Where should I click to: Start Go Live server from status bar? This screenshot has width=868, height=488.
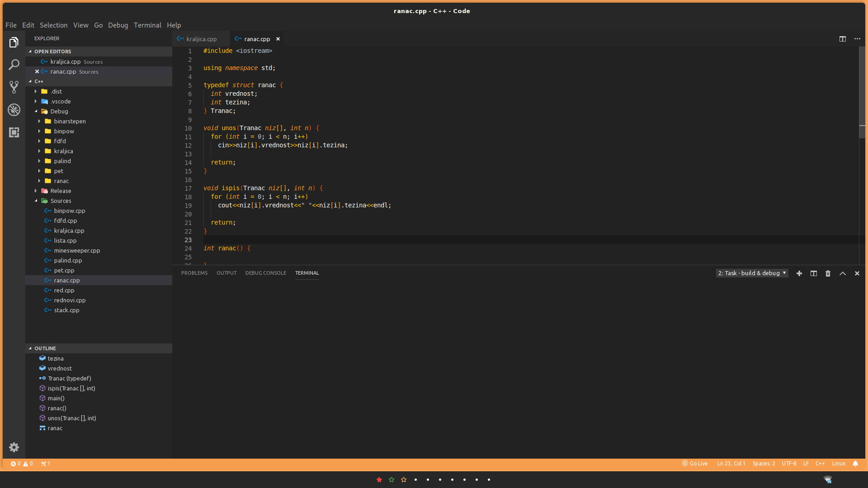coord(695,464)
